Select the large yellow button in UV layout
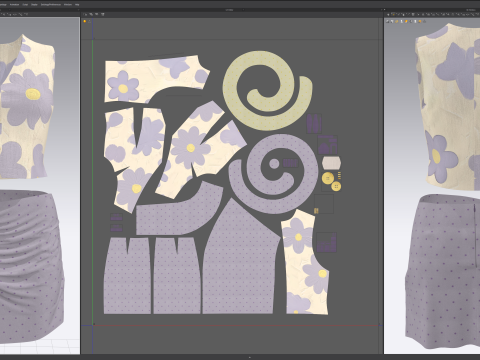This screenshot has width=480, height=360. [x=328, y=178]
